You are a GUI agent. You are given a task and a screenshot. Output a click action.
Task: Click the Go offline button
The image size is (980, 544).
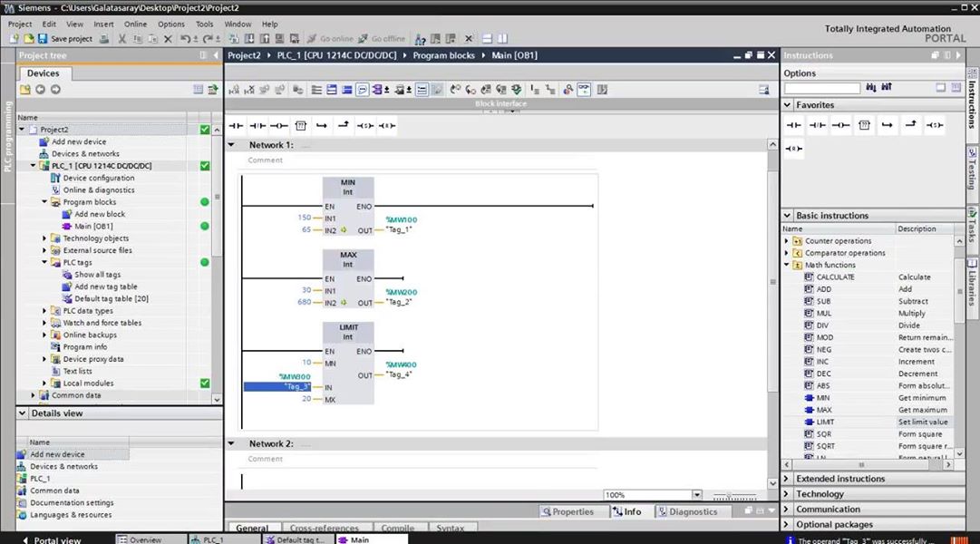point(382,39)
